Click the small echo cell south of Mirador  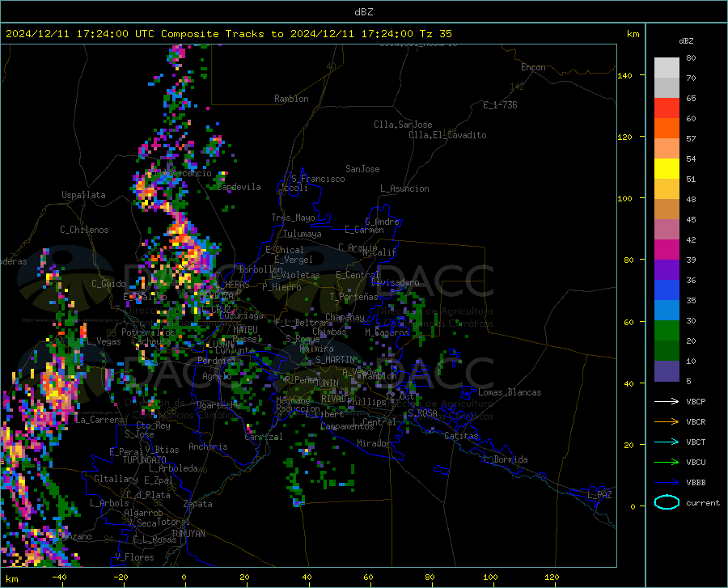point(298,502)
